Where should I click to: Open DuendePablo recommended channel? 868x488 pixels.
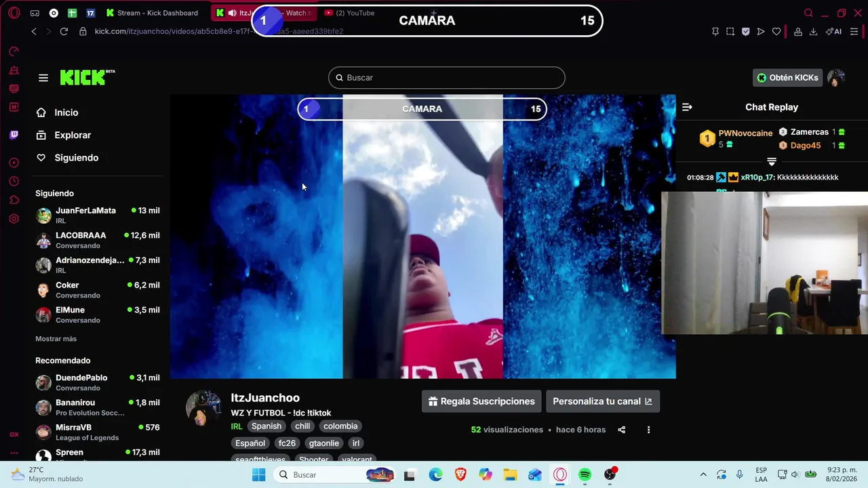[x=99, y=382]
